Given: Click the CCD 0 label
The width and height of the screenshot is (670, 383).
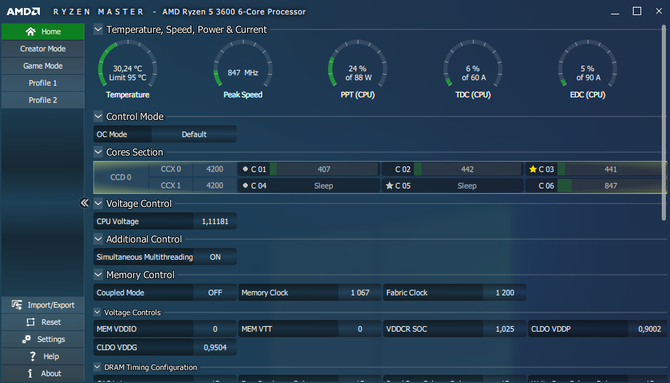Looking at the screenshot, I should pyautogui.click(x=121, y=177).
